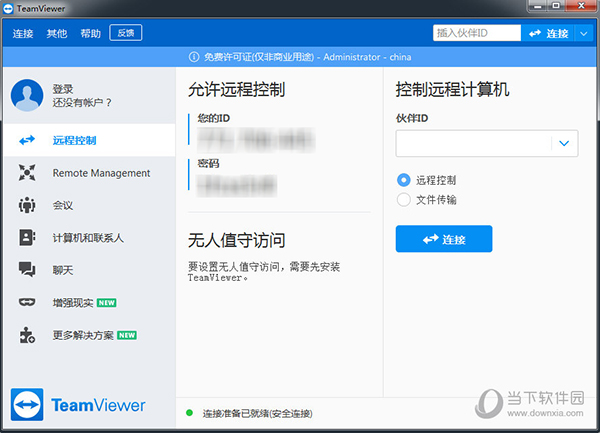Select 远程控制 in the sidebar
Image resolution: width=600 pixels, height=433 pixels.
[89, 140]
